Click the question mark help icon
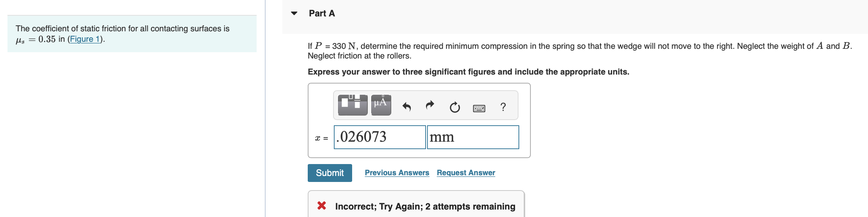 (502, 107)
